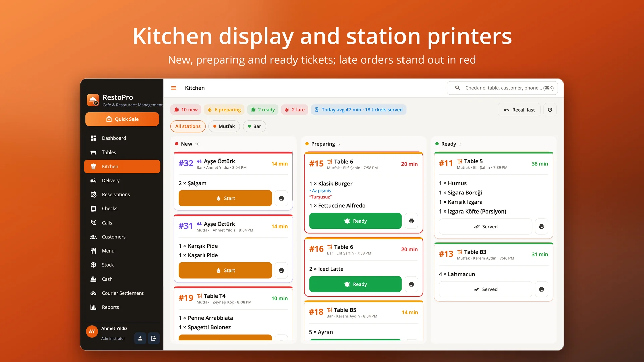Print ticket #15 using its printer icon
Screen dimensions: 644x362
click(411, 221)
